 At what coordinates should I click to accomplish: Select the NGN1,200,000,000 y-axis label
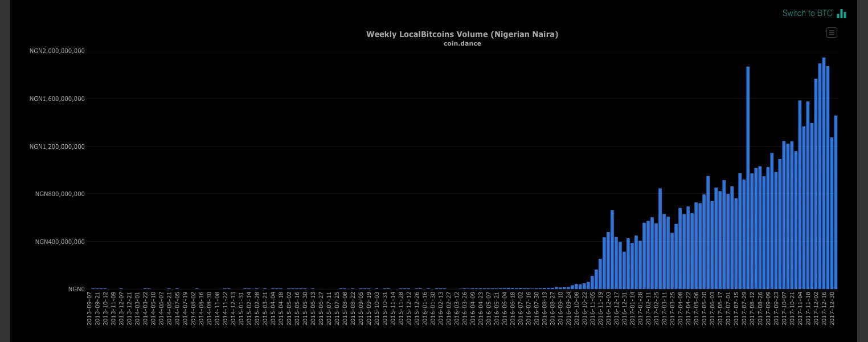[57, 146]
